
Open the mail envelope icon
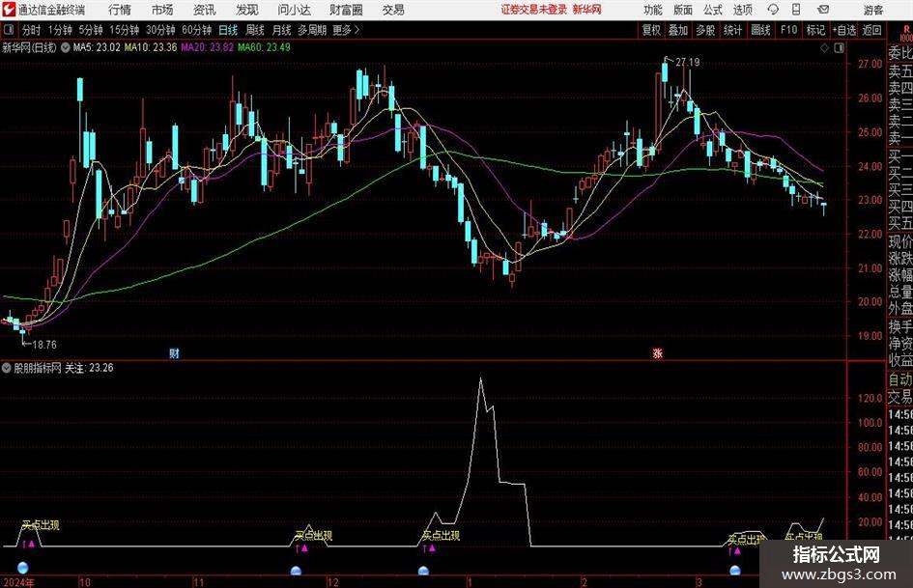(x=823, y=10)
